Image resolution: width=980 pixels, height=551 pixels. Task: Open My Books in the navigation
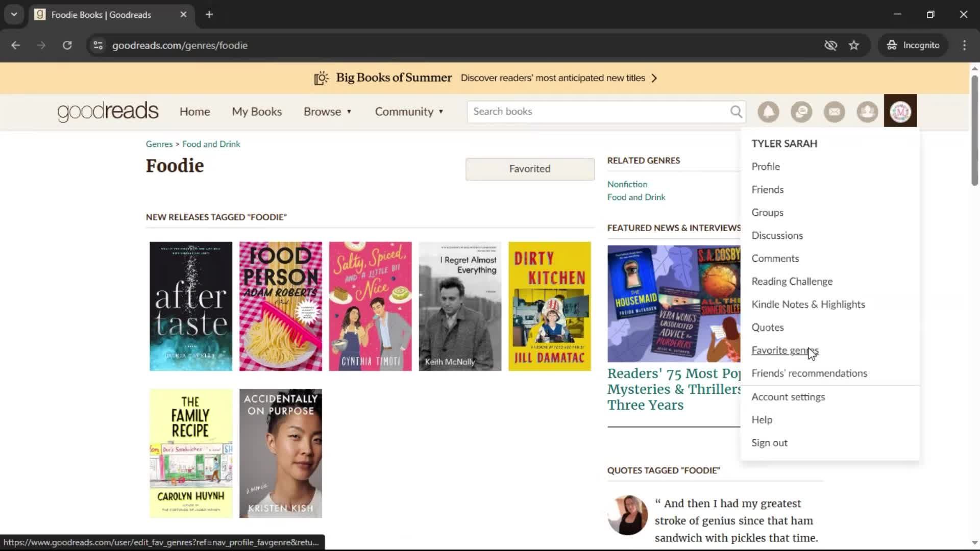(x=257, y=112)
